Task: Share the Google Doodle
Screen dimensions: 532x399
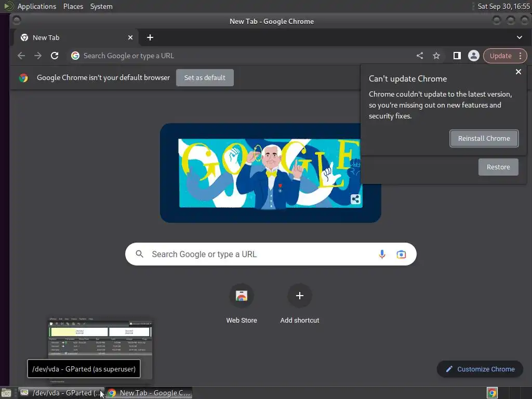Action: (x=355, y=199)
